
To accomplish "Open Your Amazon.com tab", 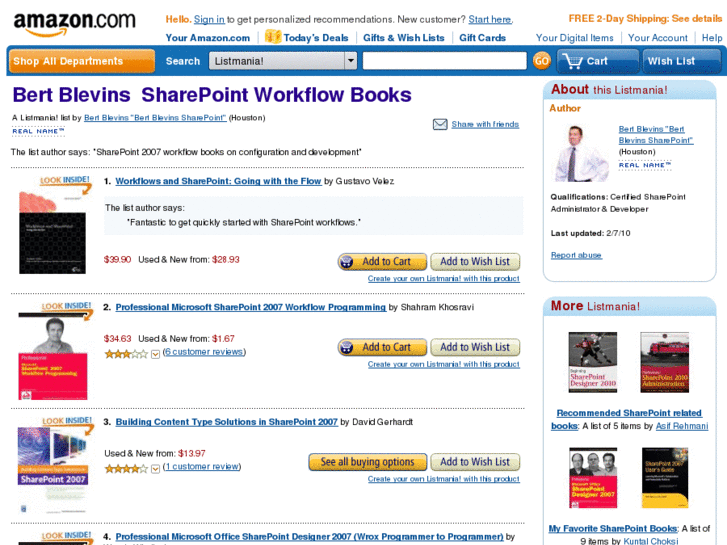I will [208, 38].
